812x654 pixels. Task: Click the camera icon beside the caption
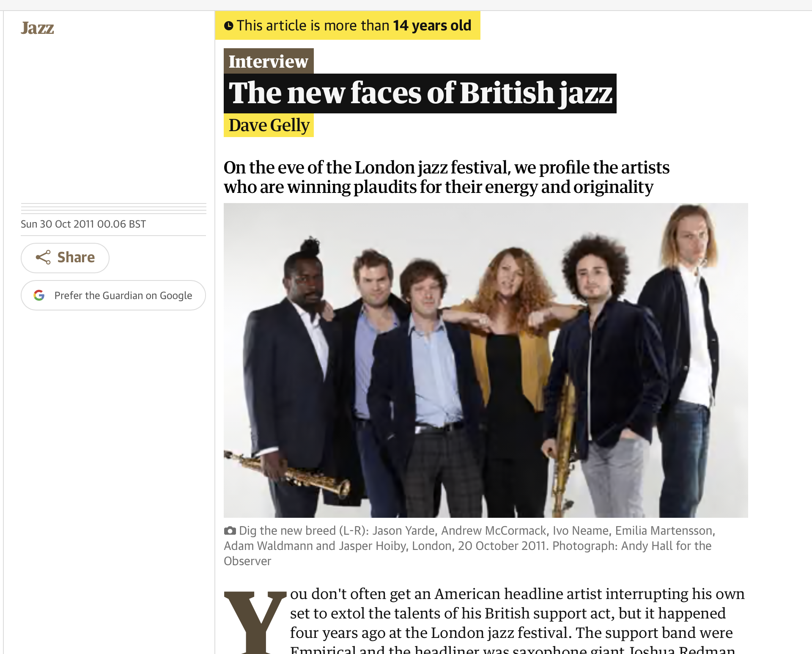point(230,530)
